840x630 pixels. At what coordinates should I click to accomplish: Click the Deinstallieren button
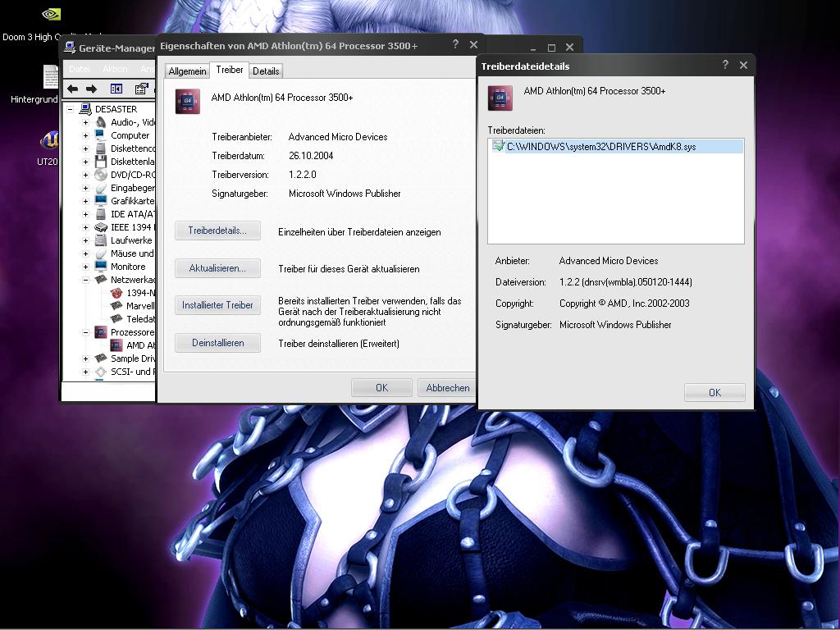[217, 343]
